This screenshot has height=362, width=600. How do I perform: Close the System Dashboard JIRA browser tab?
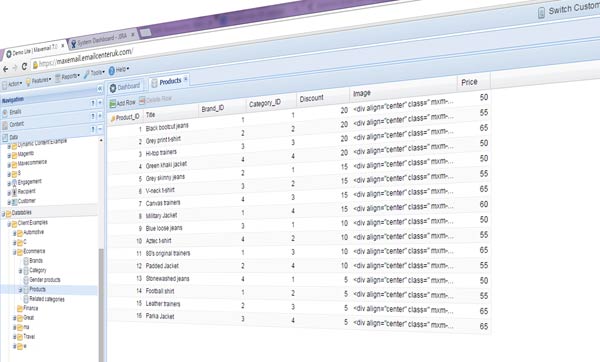(133, 34)
